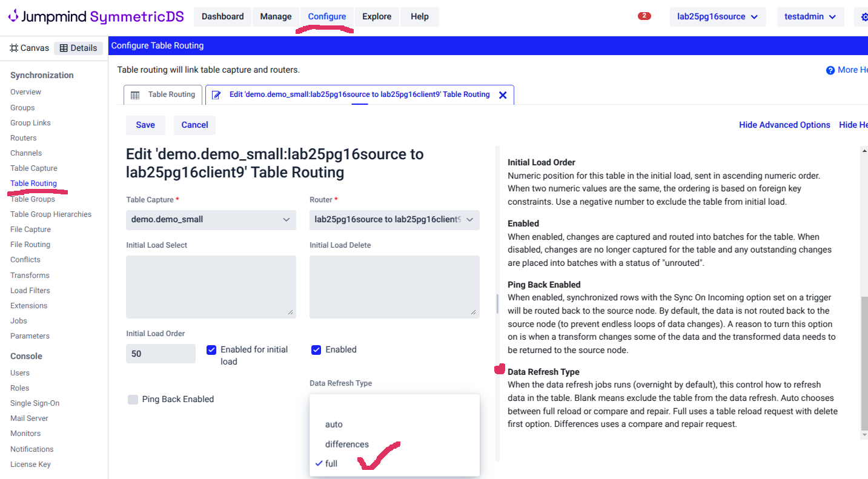Open the Manage menu
The image size is (868, 479).
click(x=276, y=17)
